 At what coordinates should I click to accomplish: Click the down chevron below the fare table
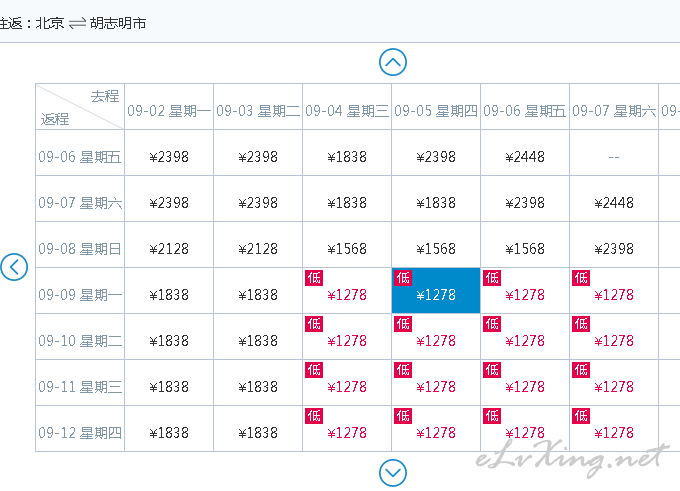coord(392,473)
